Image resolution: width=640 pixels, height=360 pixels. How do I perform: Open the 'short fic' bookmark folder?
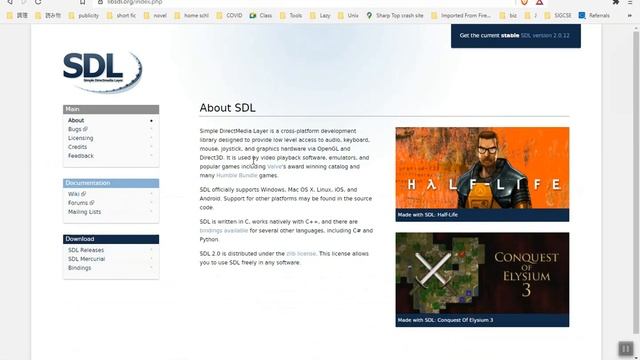[121, 16]
